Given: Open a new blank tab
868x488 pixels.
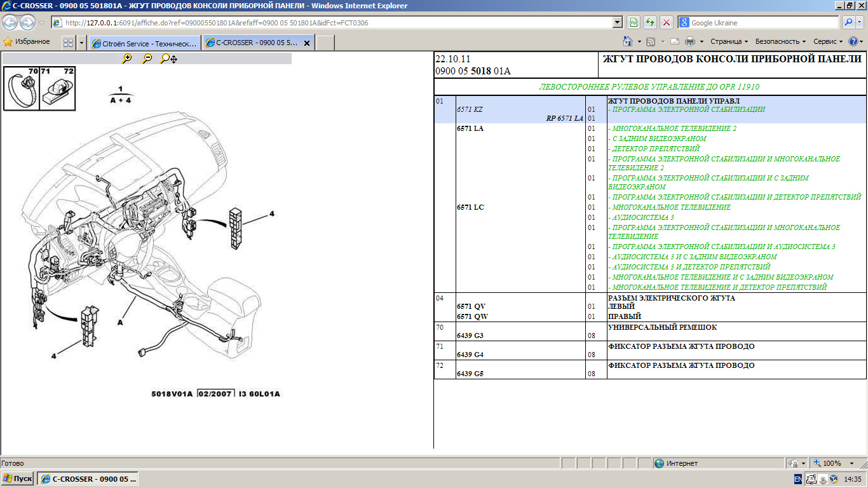Looking at the screenshot, I should coord(325,43).
